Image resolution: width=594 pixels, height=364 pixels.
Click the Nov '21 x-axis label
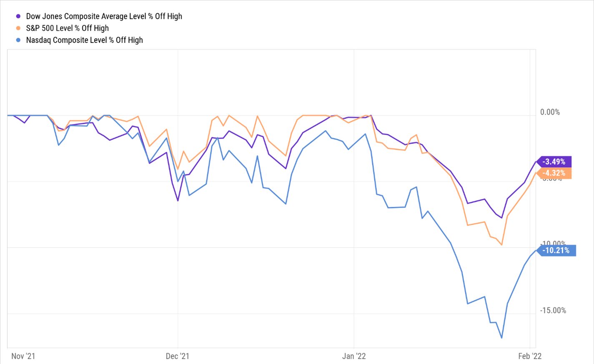click(23, 356)
